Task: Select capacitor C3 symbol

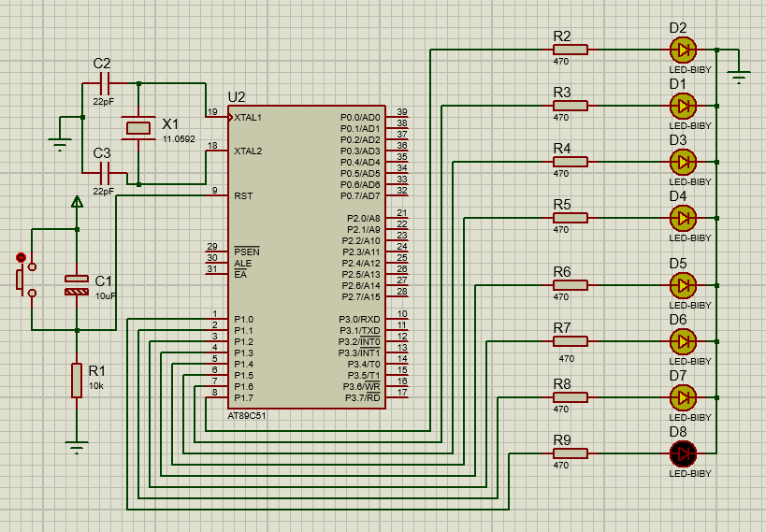Action: point(105,173)
